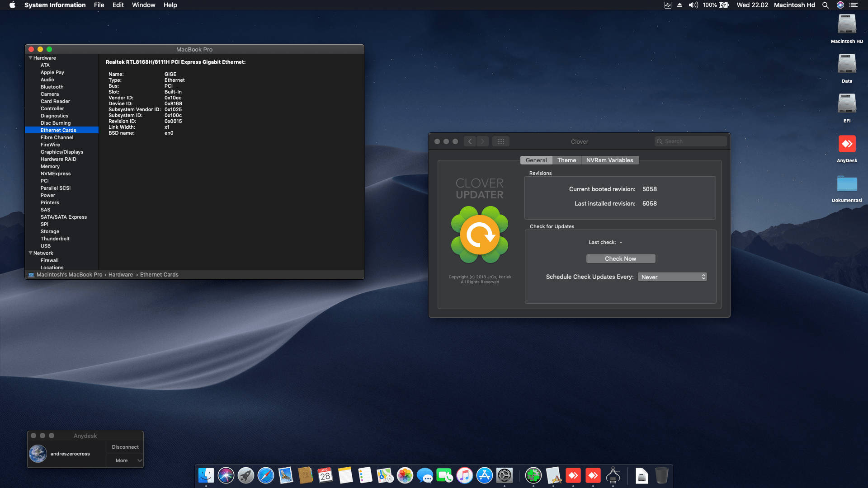
Task: Switch to the NVRam Variables tab
Action: point(609,160)
